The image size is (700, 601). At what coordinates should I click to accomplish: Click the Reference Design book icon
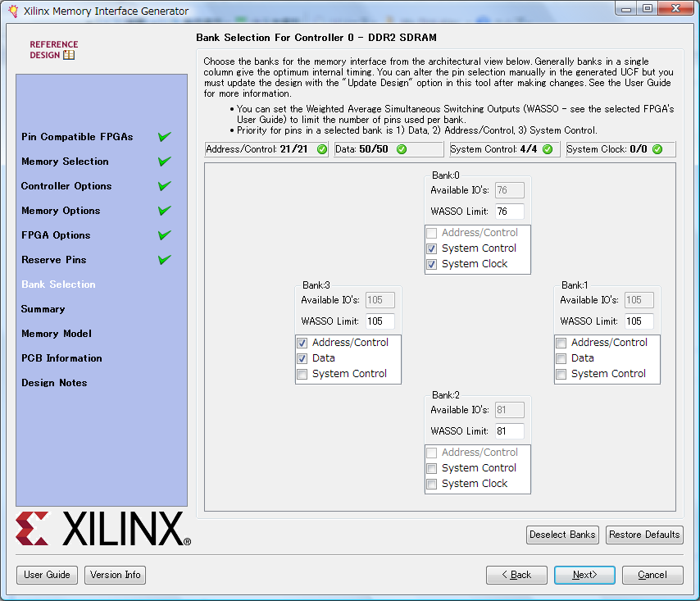(x=69, y=55)
